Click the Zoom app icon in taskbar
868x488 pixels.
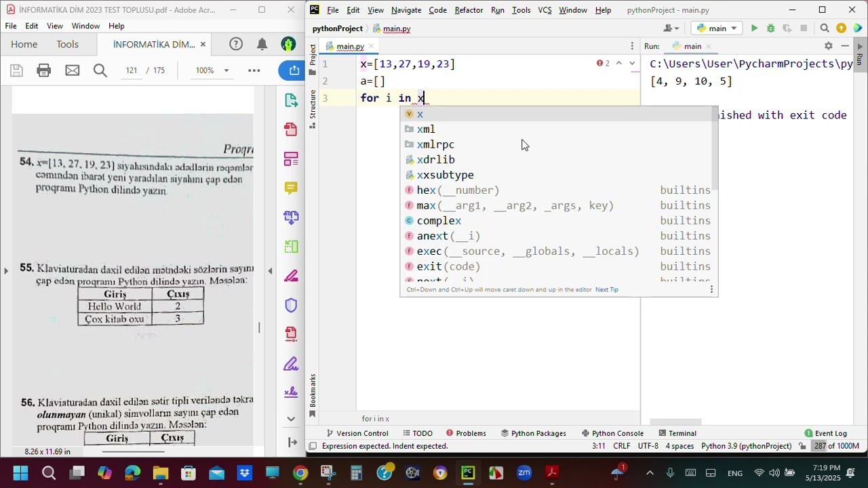(524, 472)
